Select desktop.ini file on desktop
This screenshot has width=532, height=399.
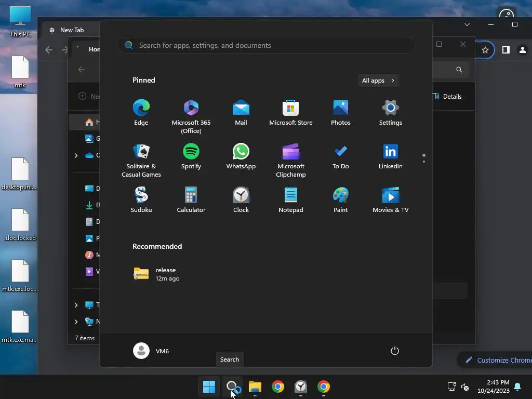point(19,174)
